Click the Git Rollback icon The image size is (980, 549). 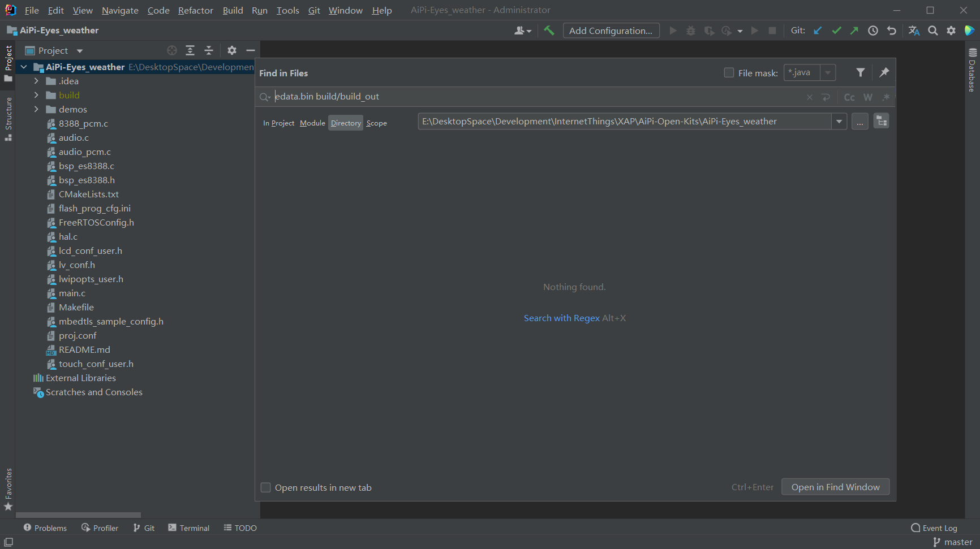click(x=892, y=31)
